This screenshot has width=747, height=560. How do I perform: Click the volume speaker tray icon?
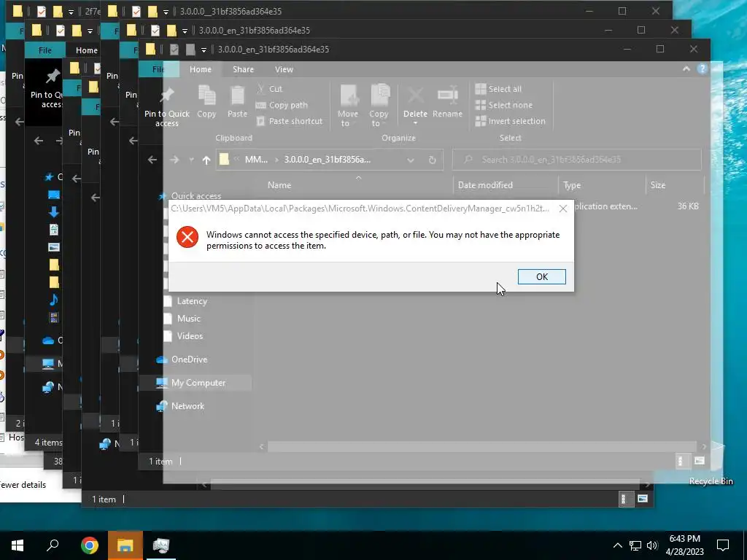652,545
